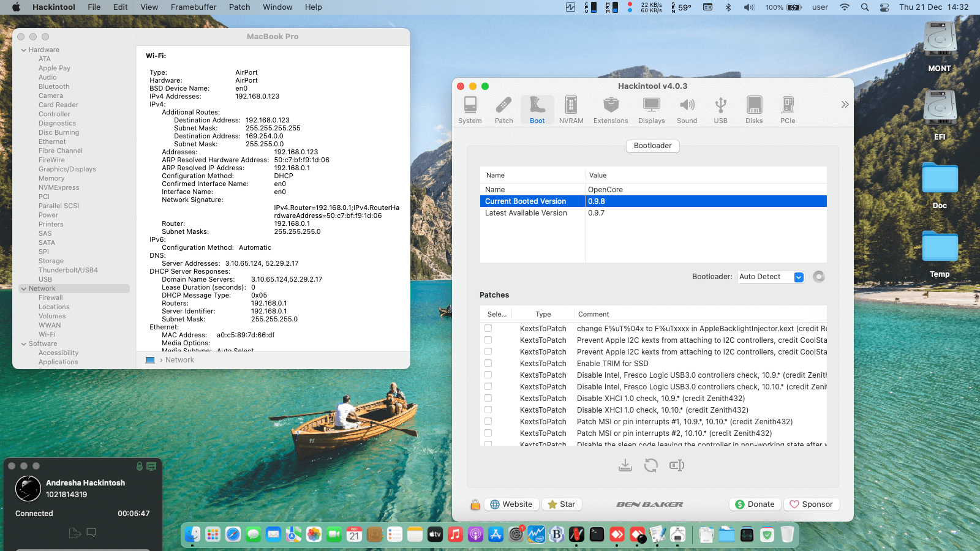
Task: Click the refresh patches icon below the list
Action: point(651,465)
